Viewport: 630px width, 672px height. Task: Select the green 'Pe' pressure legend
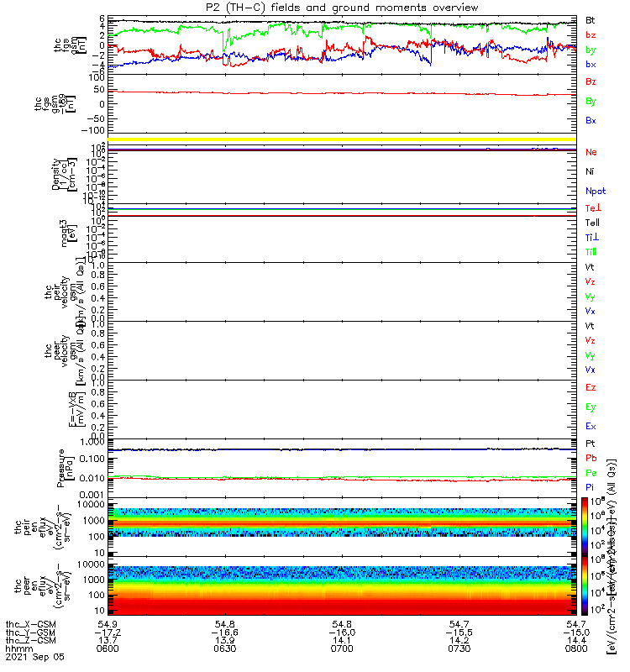coord(591,473)
